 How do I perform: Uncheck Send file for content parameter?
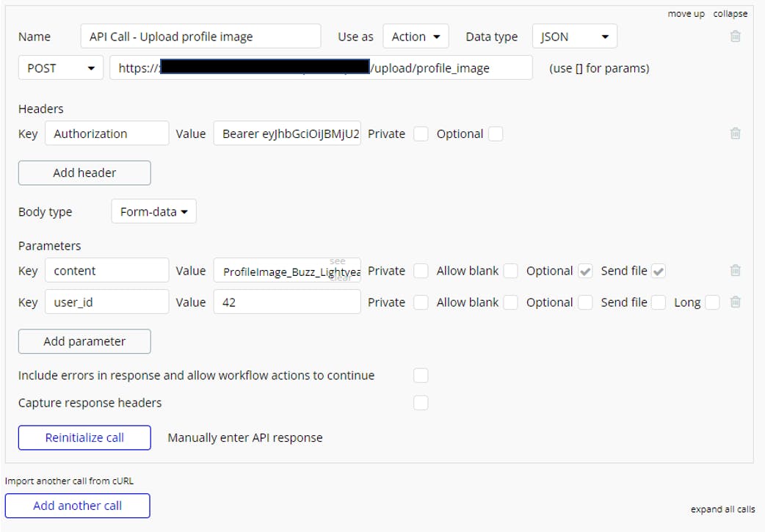[659, 271]
